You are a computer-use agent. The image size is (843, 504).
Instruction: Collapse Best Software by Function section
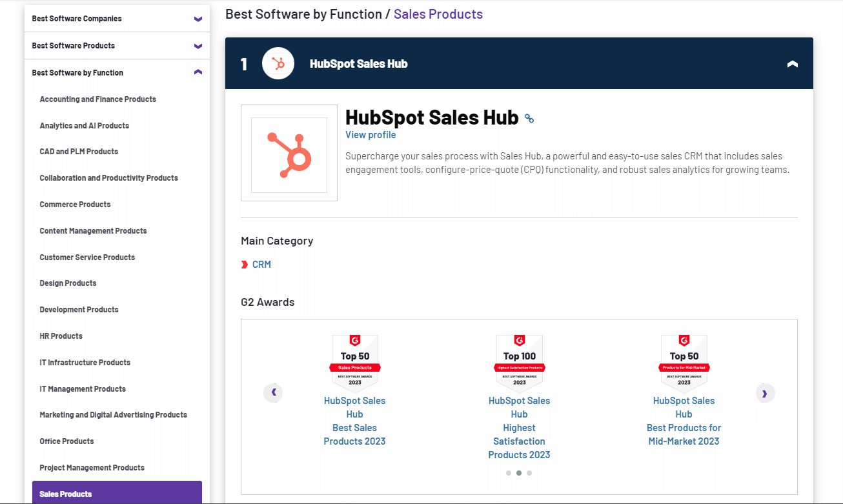click(x=117, y=73)
